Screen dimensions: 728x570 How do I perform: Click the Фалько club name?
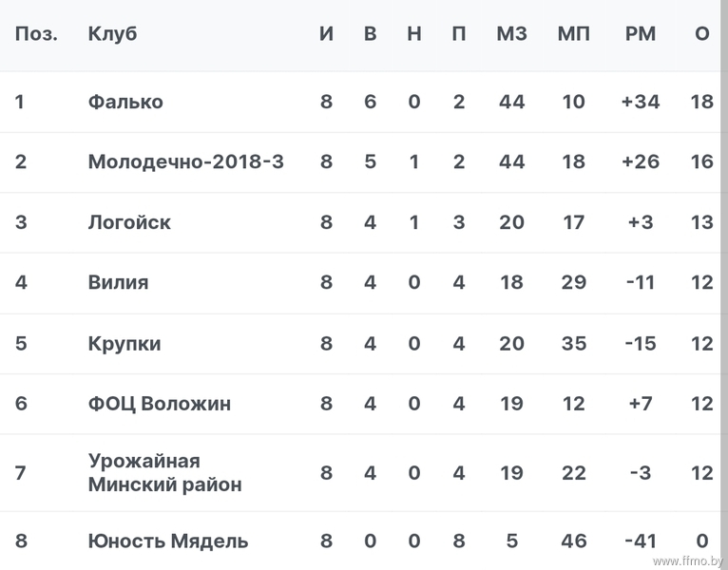coord(125,102)
